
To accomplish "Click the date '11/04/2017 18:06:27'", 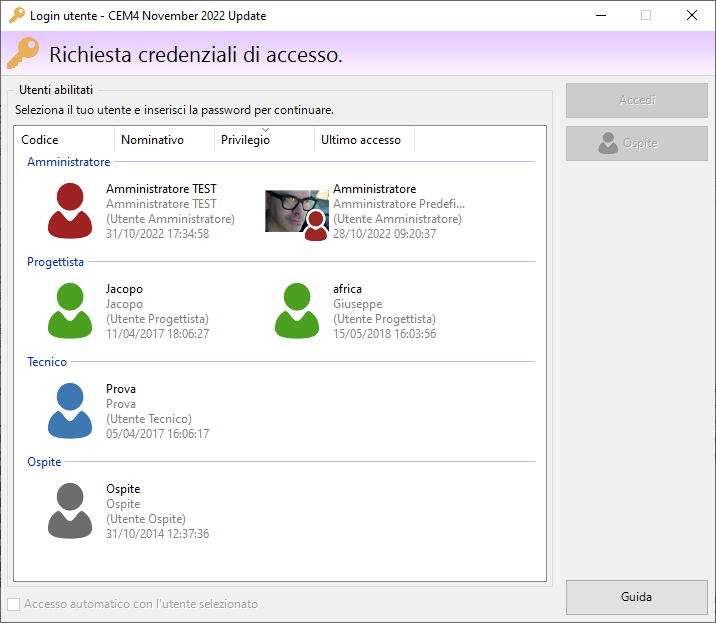I will (x=158, y=334).
